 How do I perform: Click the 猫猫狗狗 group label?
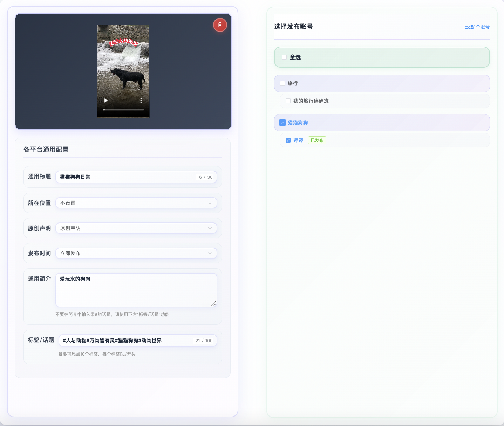[298, 123]
